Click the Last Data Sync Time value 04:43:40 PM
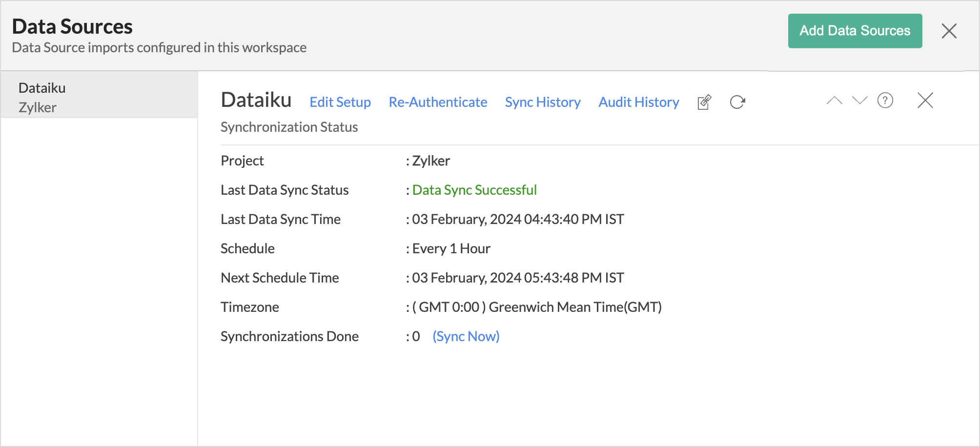 518,219
